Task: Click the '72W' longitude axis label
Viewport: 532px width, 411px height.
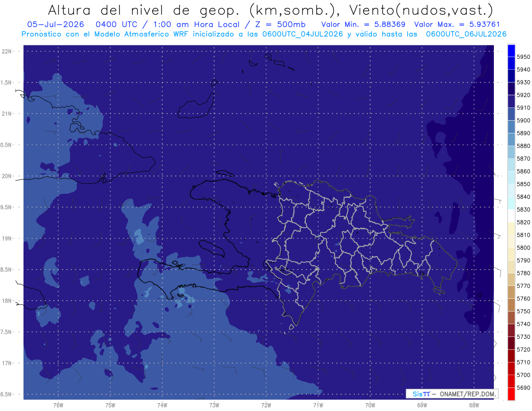Action: click(266, 405)
